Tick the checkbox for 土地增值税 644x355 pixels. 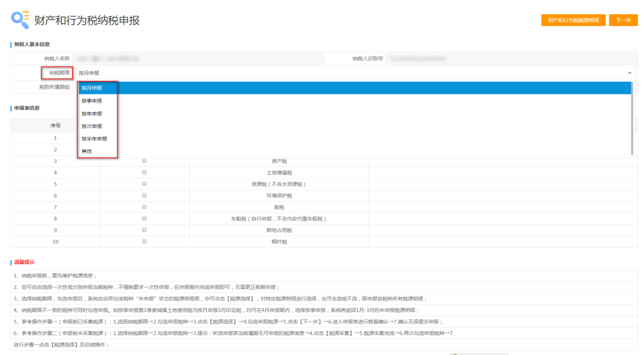[x=144, y=172]
